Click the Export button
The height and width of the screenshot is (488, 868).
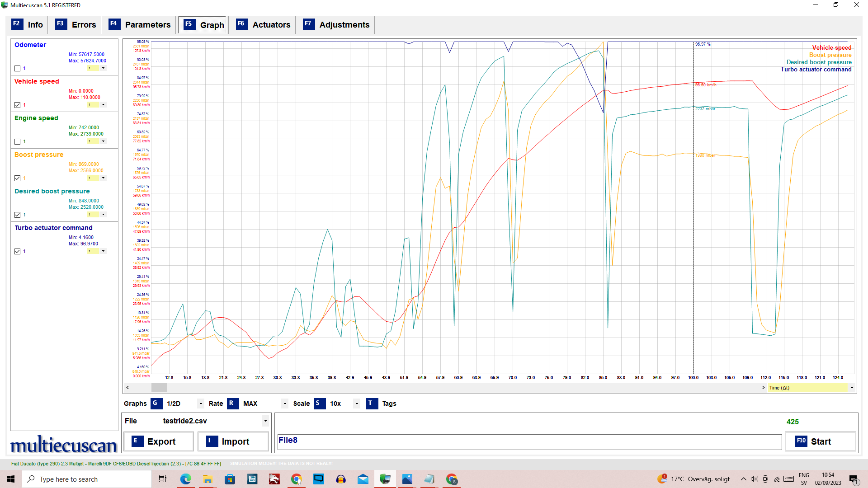click(x=159, y=441)
